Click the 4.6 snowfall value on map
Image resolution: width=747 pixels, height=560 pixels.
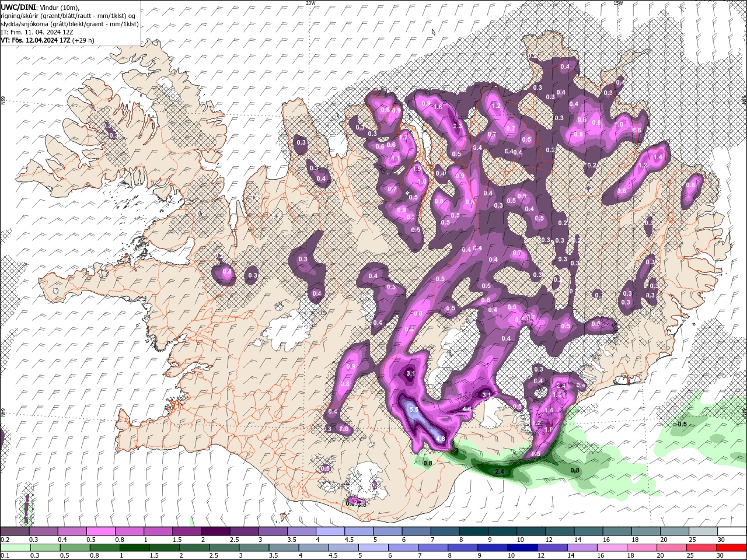(467, 409)
